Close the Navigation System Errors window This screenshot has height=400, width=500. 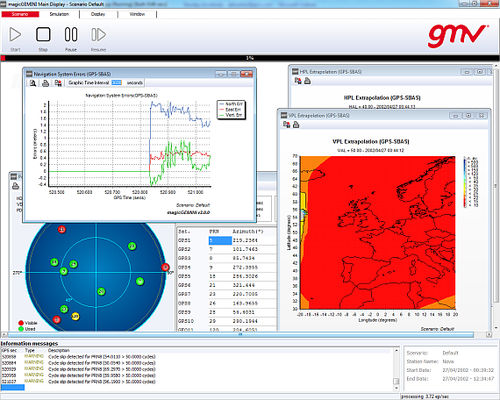[x=247, y=74]
